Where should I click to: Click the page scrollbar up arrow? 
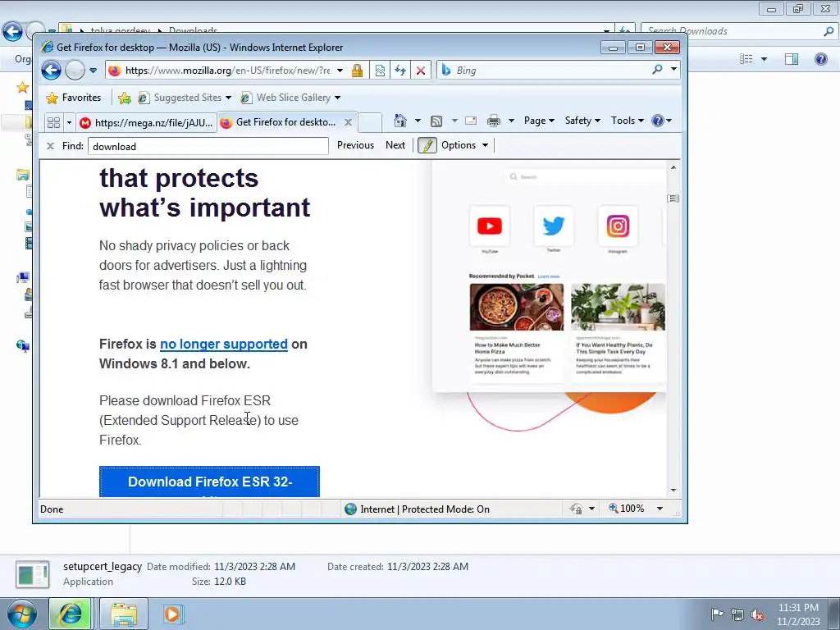673,167
